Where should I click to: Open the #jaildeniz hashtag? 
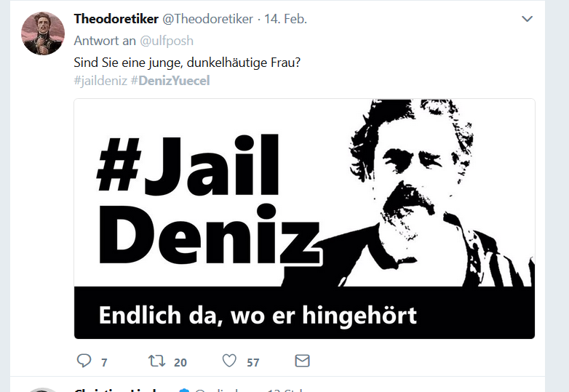pos(100,81)
